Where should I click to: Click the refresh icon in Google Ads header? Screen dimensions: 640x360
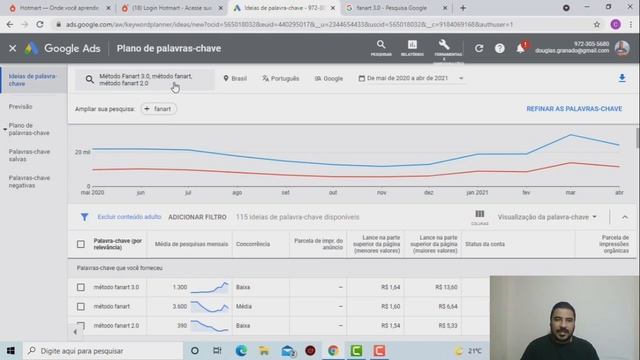click(479, 48)
